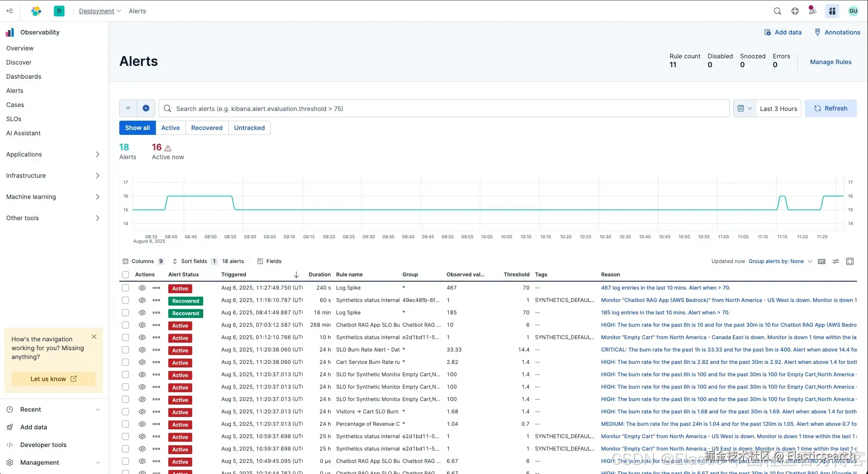Open the help globe icon in header

795,11
